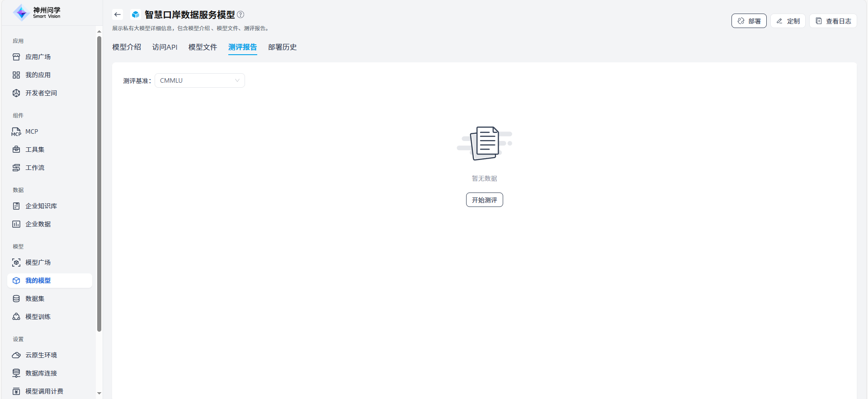
Task: Click the 部署 button
Action: pos(749,21)
